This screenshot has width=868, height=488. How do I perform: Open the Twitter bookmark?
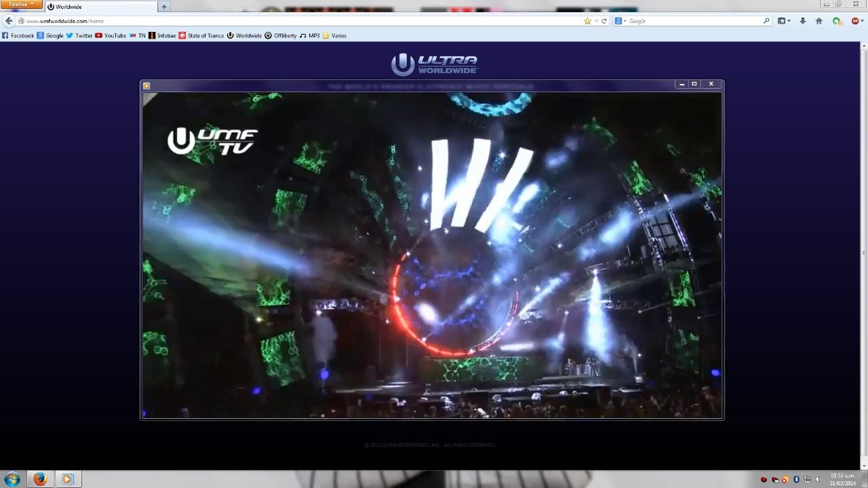click(x=79, y=35)
